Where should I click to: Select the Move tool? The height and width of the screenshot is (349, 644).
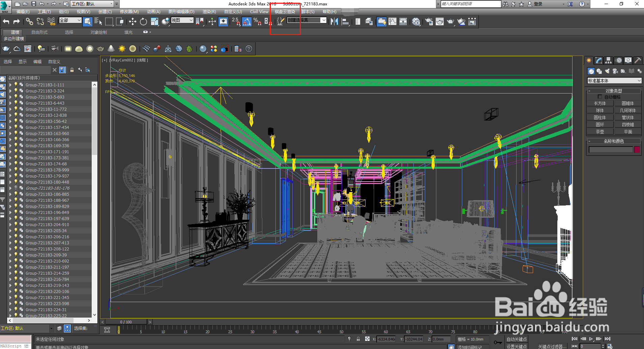tap(133, 22)
